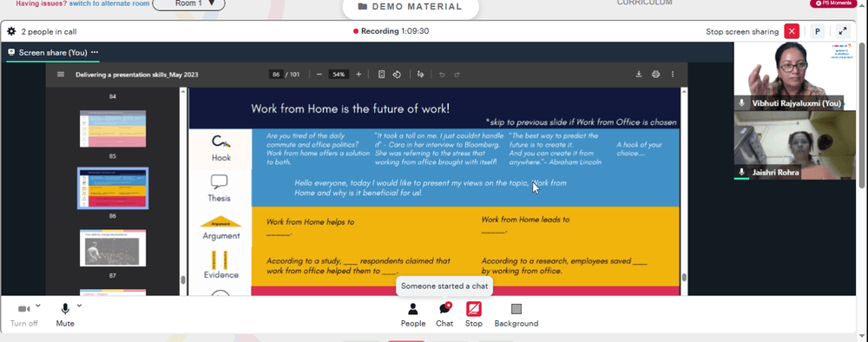Click the Hook icon in slide
Image resolution: width=868 pixels, height=342 pixels.
click(220, 141)
